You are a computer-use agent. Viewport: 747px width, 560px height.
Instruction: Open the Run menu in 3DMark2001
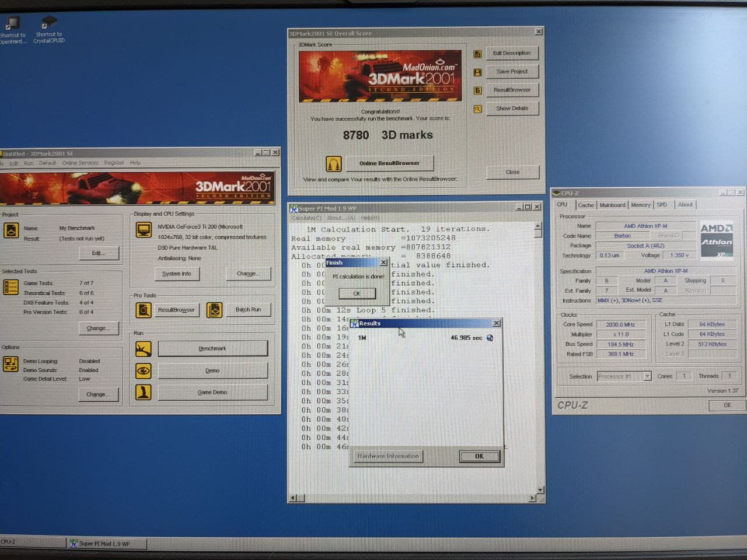pos(29,163)
